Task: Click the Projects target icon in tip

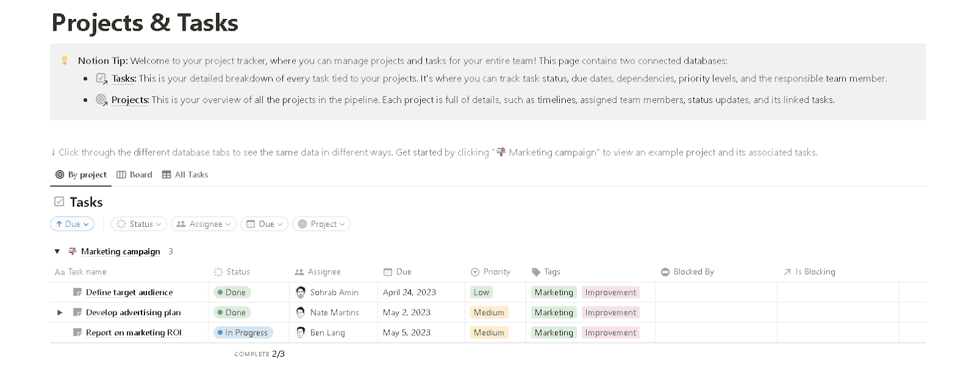Action: click(102, 99)
